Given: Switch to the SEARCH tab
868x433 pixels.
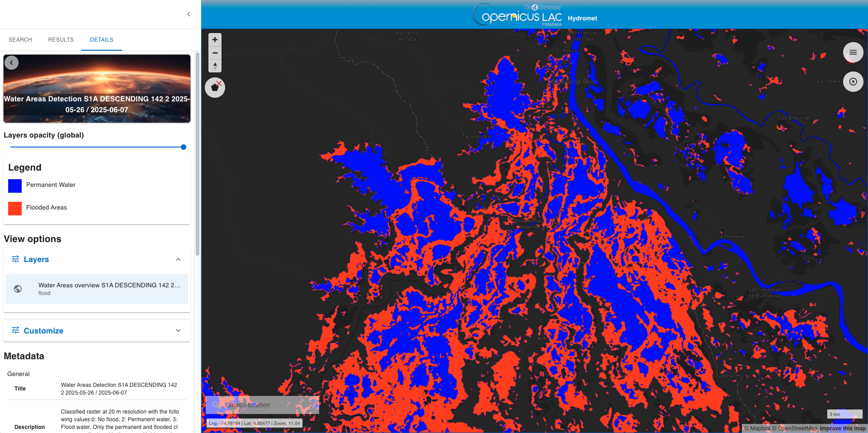Looking at the screenshot, I should coord(20,40).
